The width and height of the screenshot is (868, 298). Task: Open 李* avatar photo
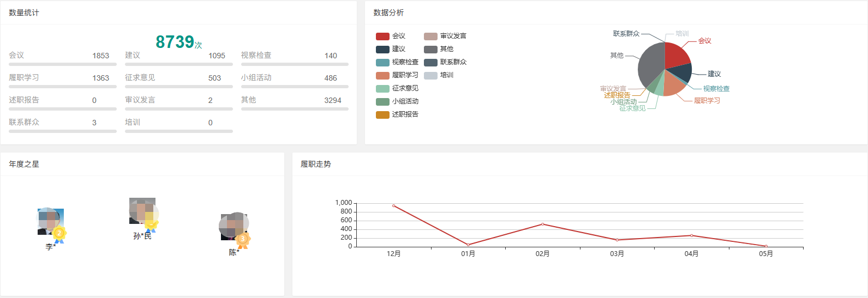pos(51,221)
